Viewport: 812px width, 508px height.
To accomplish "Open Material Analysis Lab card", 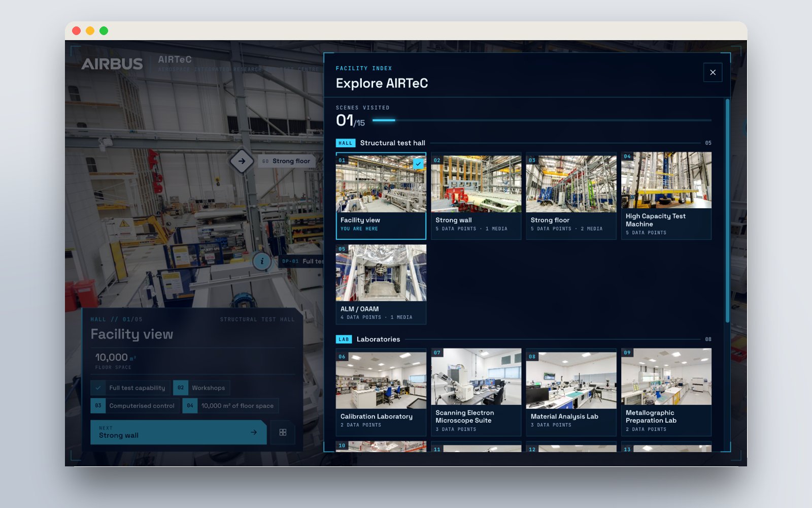I will (x=571, y=392).
